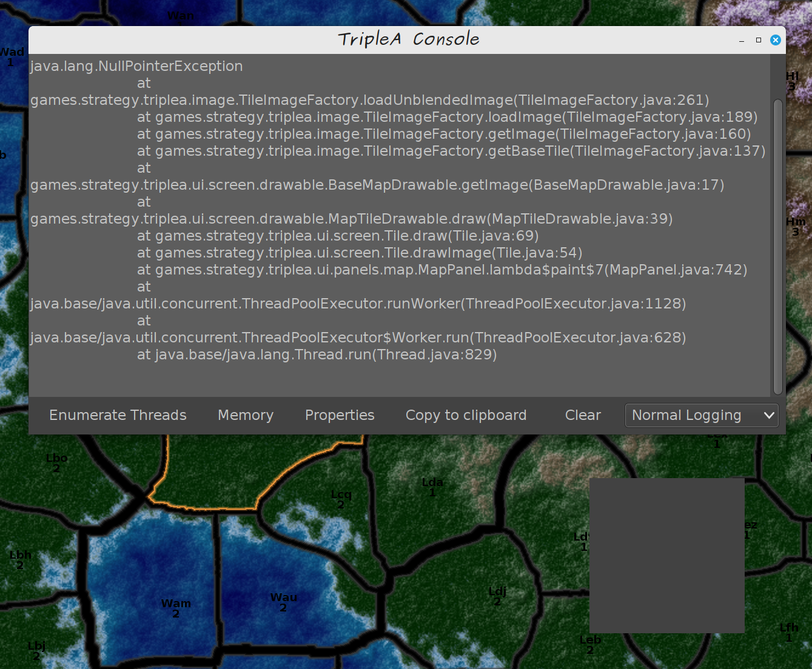Click the Tile.draw Tile.java:69 line
The image size is (812, 669).
(338, 236)
